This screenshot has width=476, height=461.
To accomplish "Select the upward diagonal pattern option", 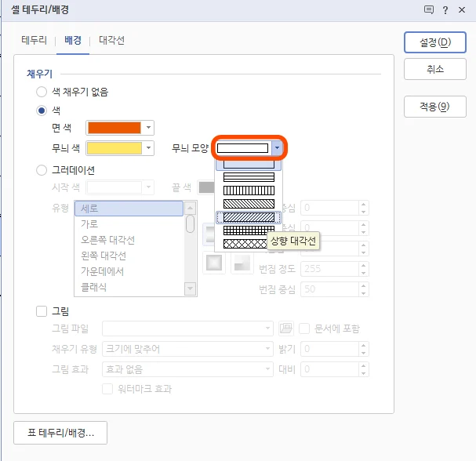I will click(x=249, y=217).
